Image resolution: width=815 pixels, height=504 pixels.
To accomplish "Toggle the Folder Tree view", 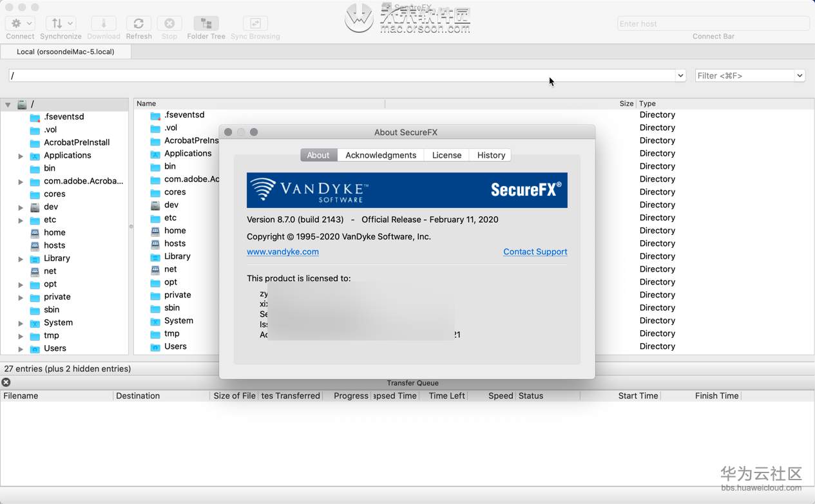I will tap(206, 23).
